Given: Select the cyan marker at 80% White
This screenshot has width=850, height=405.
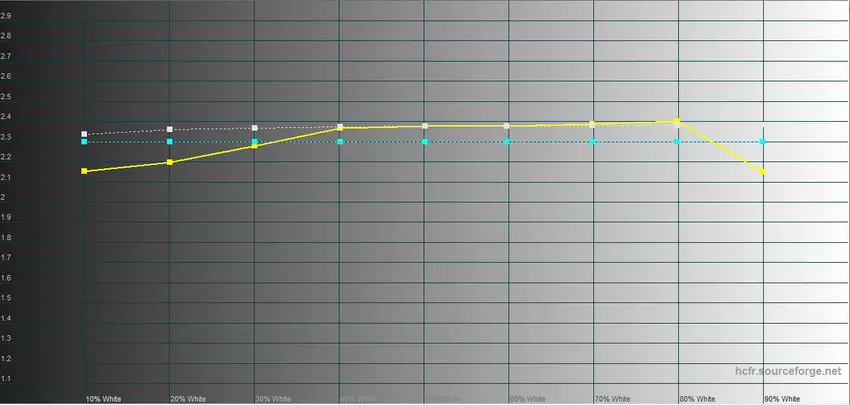Looking at the screenshot, I should tap(678, 142).
